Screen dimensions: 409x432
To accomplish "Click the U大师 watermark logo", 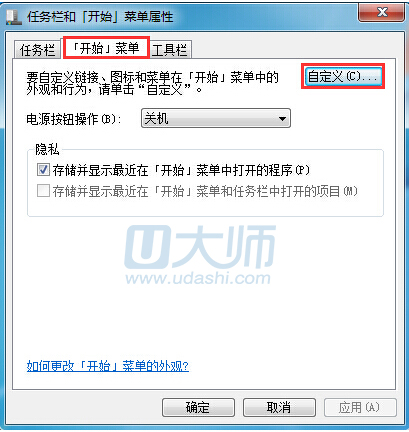I will (x=200, y=247).
